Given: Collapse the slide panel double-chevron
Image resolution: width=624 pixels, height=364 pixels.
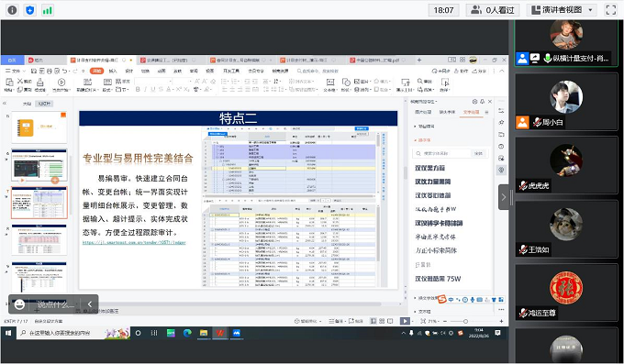Looking at the screenshot, I should point(5,104).
